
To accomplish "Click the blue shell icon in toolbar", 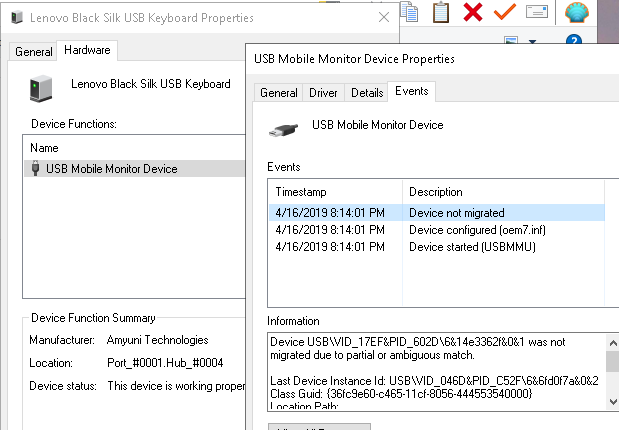I will click(x=577, y=12).
